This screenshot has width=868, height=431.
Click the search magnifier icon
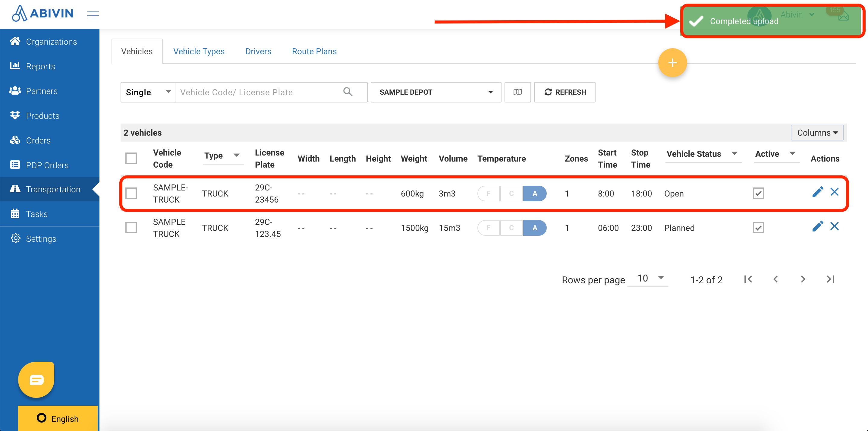click(348, 92)
